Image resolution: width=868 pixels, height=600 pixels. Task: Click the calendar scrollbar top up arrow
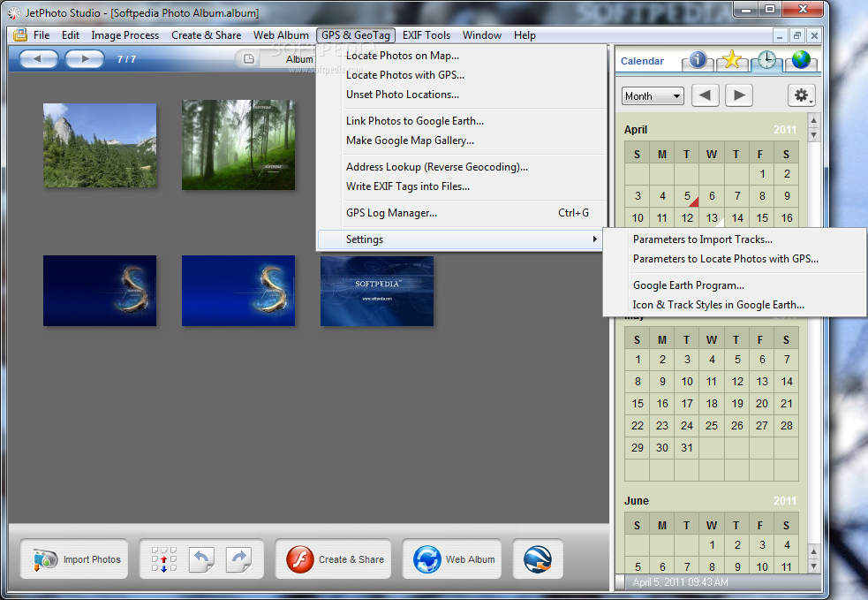coord(813,120)
